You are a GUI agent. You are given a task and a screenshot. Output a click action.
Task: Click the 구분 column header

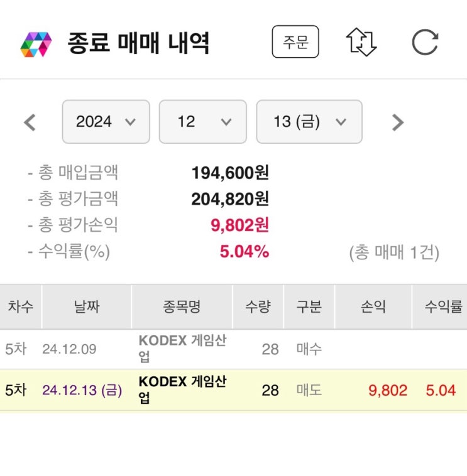[309, 307]
